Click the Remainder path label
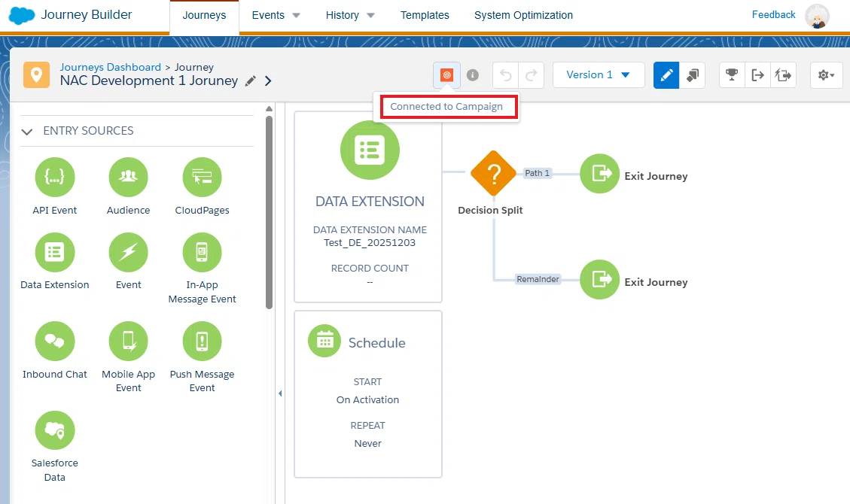The image size is (850, 504). pos(538,279)
